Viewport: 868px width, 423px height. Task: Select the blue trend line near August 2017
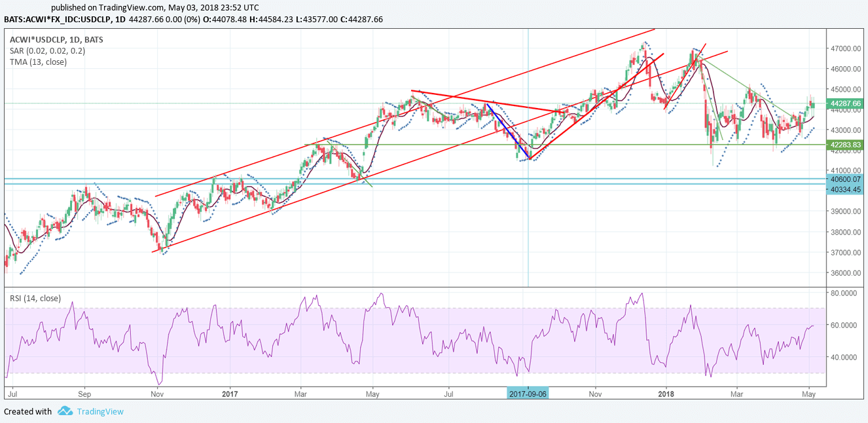coord(508,131)
